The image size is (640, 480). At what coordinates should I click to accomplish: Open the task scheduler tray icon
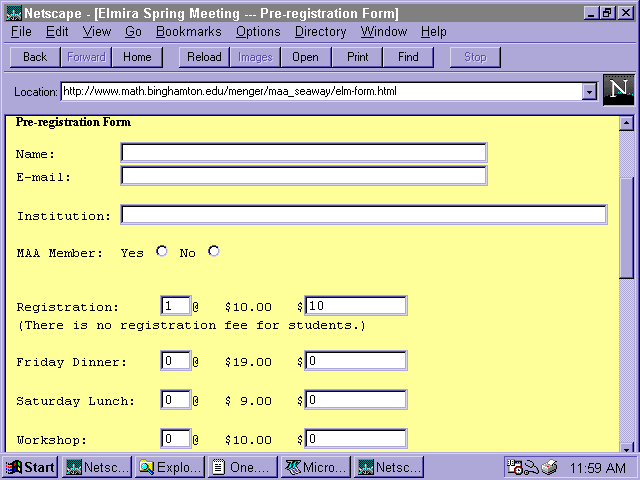click(x=514, y=467)
